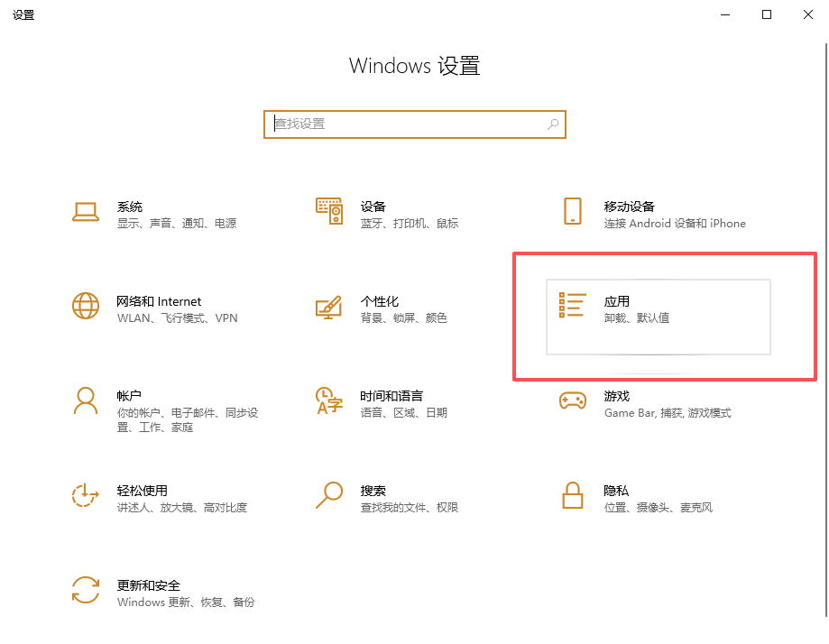
Task: Open the 帐户 person icon
Action: 85,400
